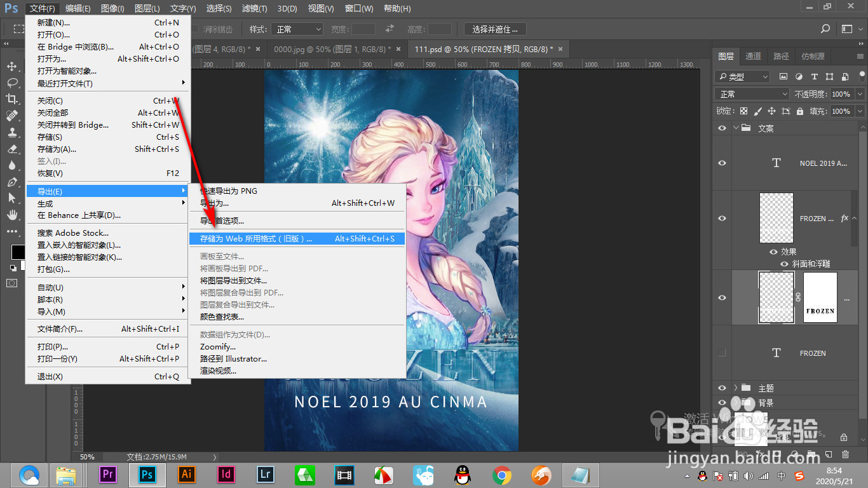Filter layers by adjustment layer icon
Image resolution: width=868 pixels, height=488 pixels.
[x=799, y=76]
